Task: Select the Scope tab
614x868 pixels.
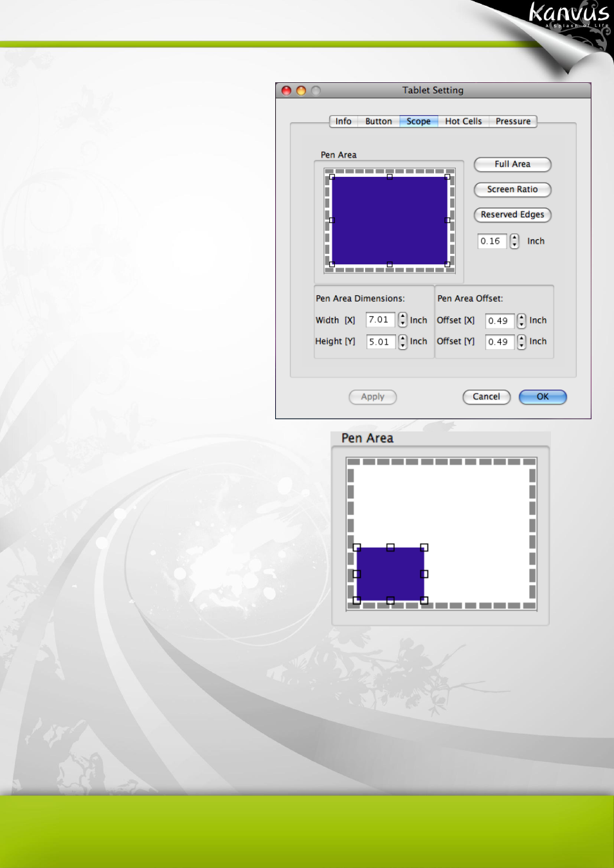Action: coord(419,121)
